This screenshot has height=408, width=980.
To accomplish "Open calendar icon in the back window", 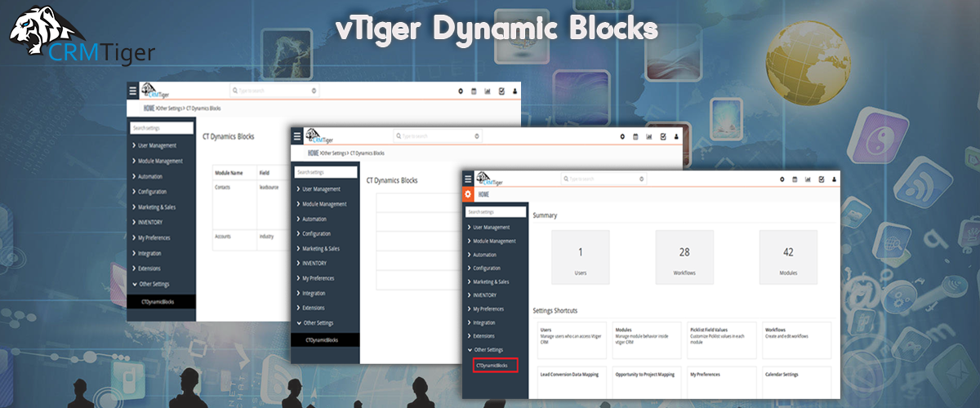I will (474, 91).
